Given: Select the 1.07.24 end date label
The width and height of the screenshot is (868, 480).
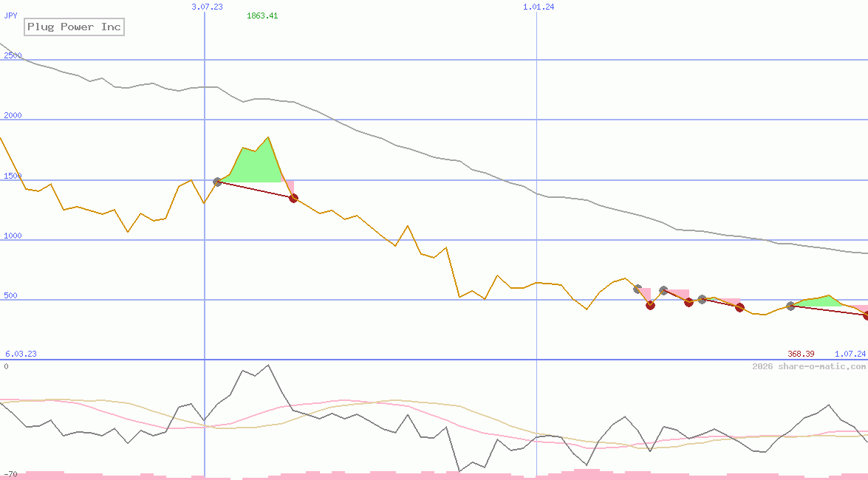Looking at the screenshot, I should (850, 354).
